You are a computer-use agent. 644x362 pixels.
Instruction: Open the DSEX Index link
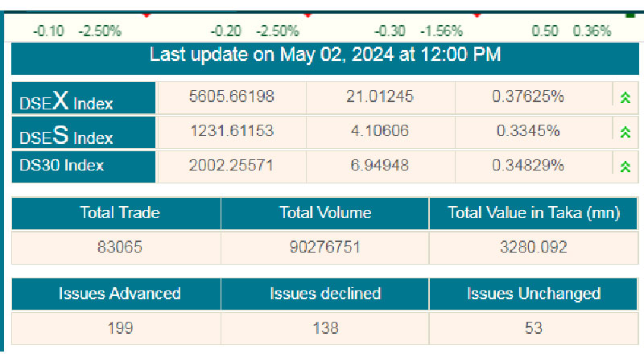[x=66, y=100]
